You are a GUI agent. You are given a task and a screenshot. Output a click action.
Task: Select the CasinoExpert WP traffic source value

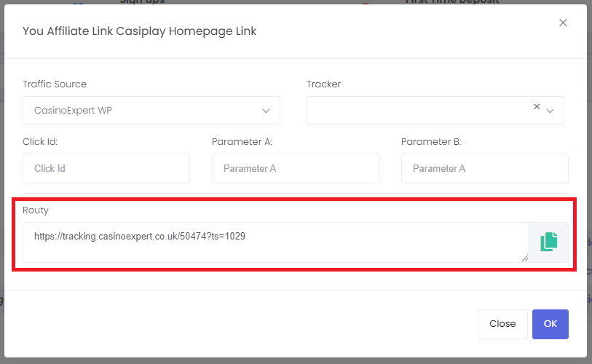73,110
